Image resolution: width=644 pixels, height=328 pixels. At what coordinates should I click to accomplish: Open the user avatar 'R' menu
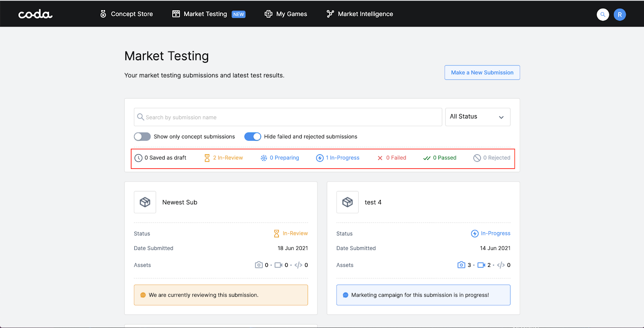(x=619, y=14)
